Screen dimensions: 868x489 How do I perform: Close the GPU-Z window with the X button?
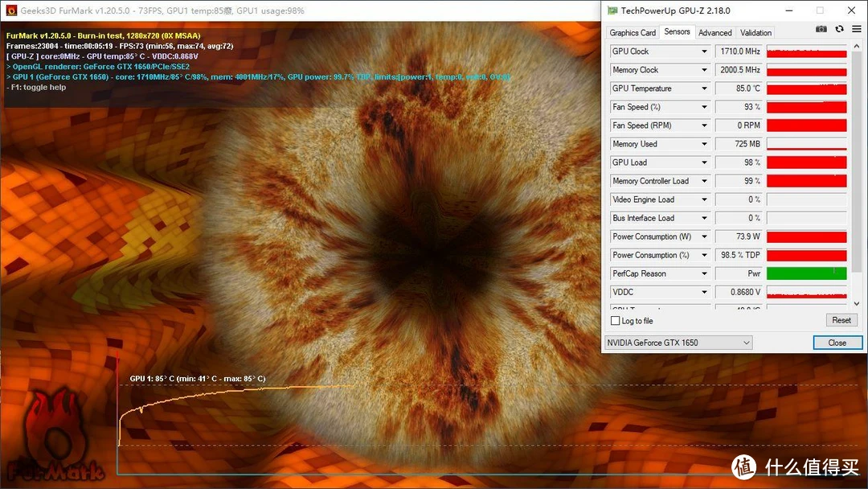click(851, 10)
